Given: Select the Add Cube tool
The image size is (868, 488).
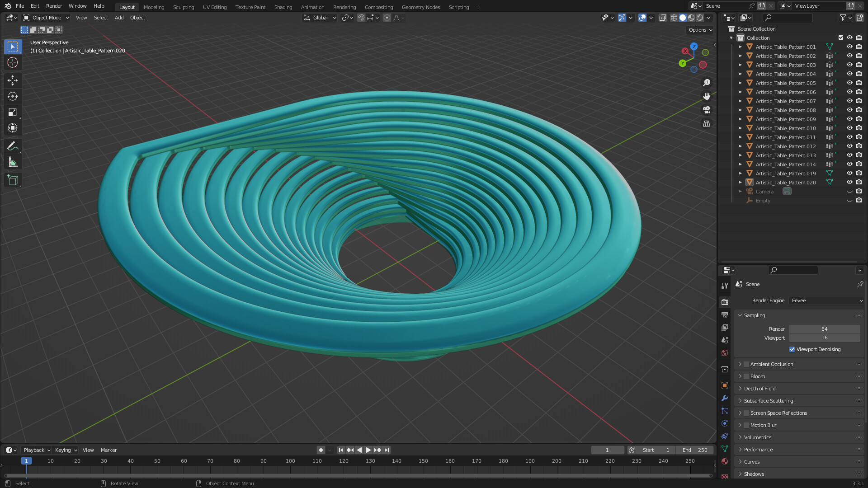Looking at the screenshot, I should tap(13, 180).
